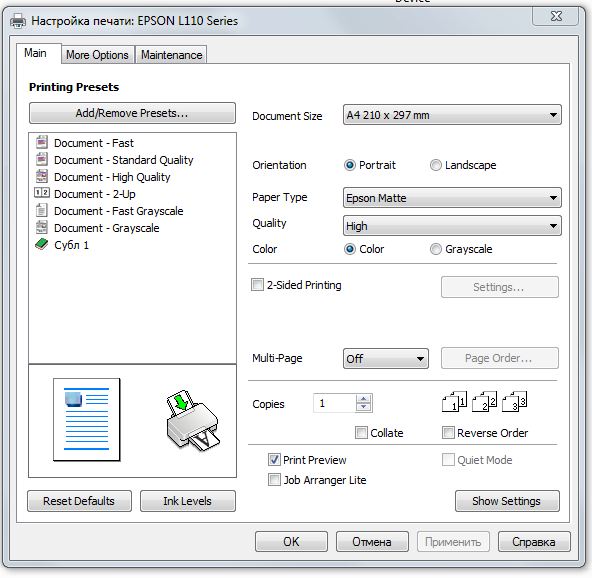Expand the Paper Type dropdown
The image size is (592, 578).
452,197
